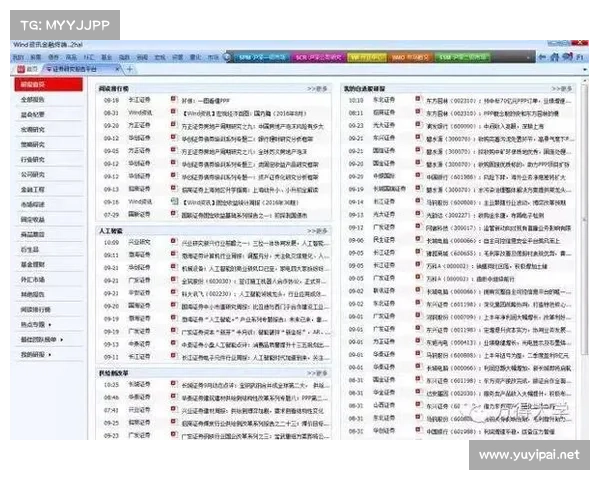Open the 商品 menu

tap(71, 57)
